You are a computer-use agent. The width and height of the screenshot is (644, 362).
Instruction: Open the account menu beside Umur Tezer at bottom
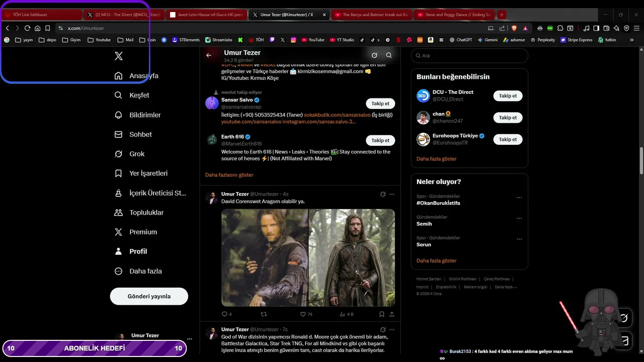pyautogui.click(x=190, y=339)
